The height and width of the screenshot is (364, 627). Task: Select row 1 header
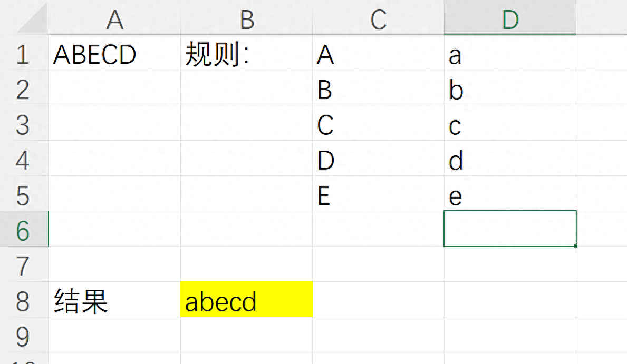24,53
